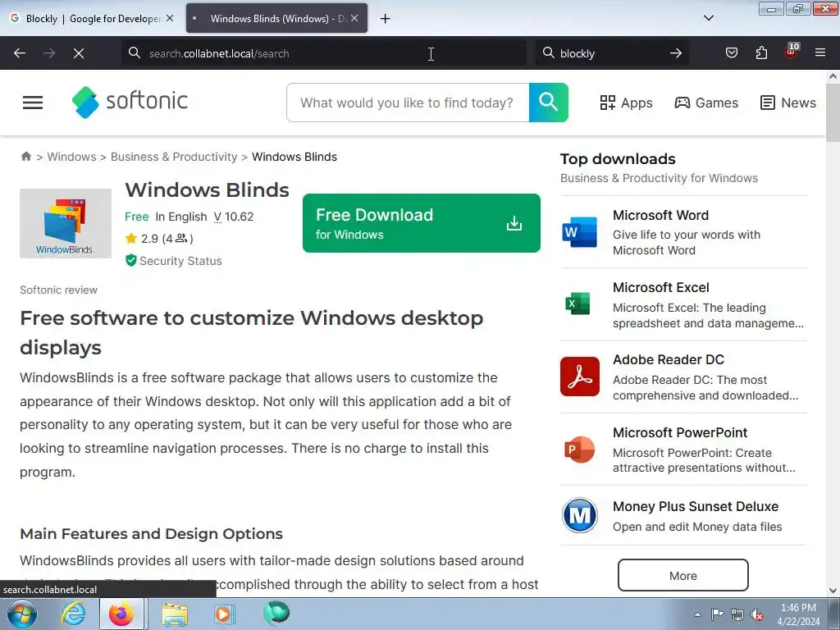Click the Security Status shield icon
The image size is (840, 630).
pos(130,260)
